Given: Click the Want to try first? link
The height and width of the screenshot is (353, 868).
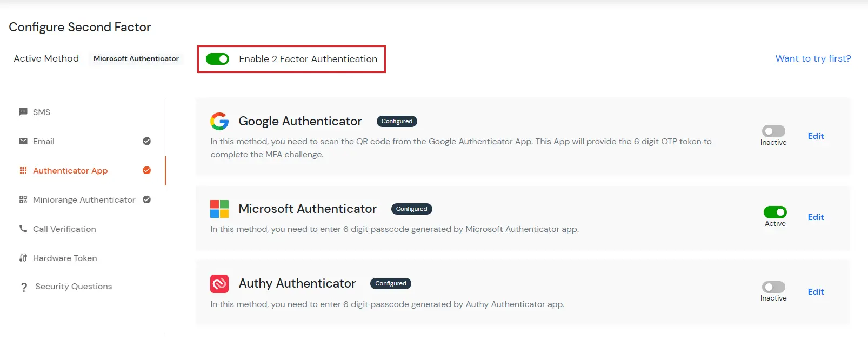Looking at the screenshot, I should pos(813,58).
